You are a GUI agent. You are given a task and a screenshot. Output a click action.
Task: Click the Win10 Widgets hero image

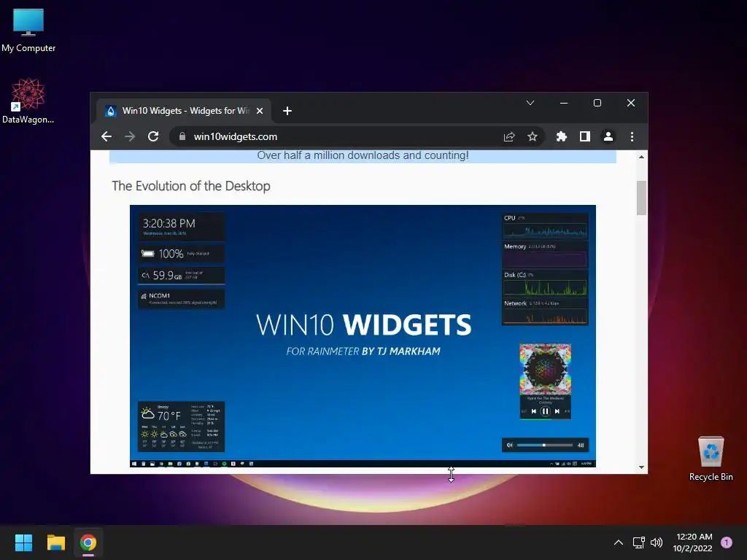[363, 335]
